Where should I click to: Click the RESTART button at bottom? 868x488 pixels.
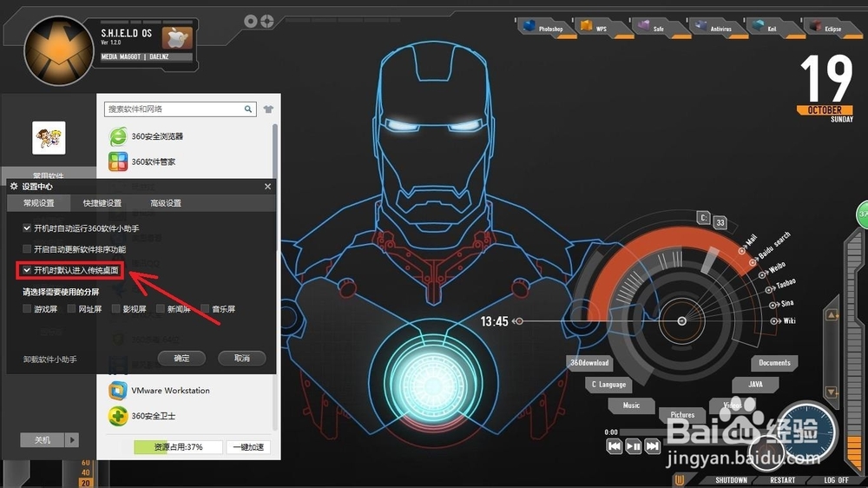782,480
